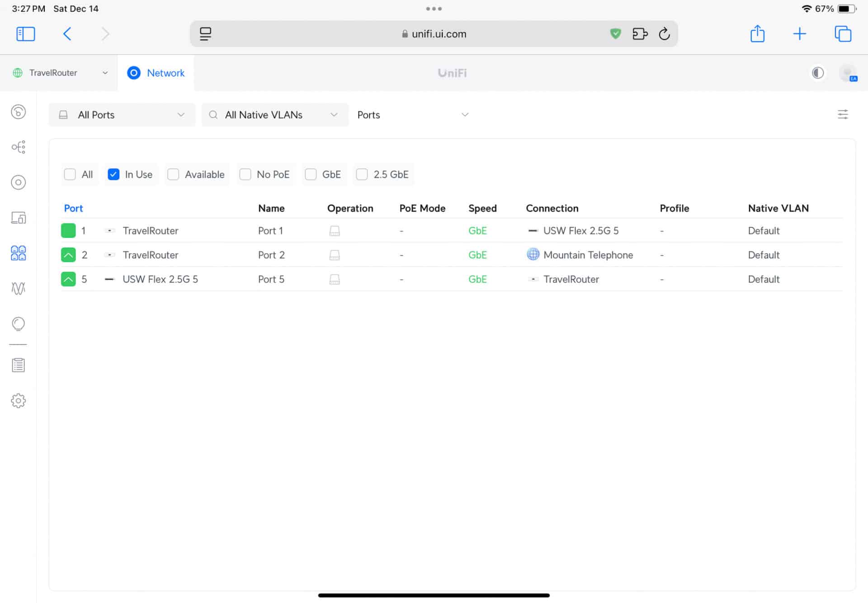Select the Network application tab
The image size is (868, 603).
click(156, 73)
